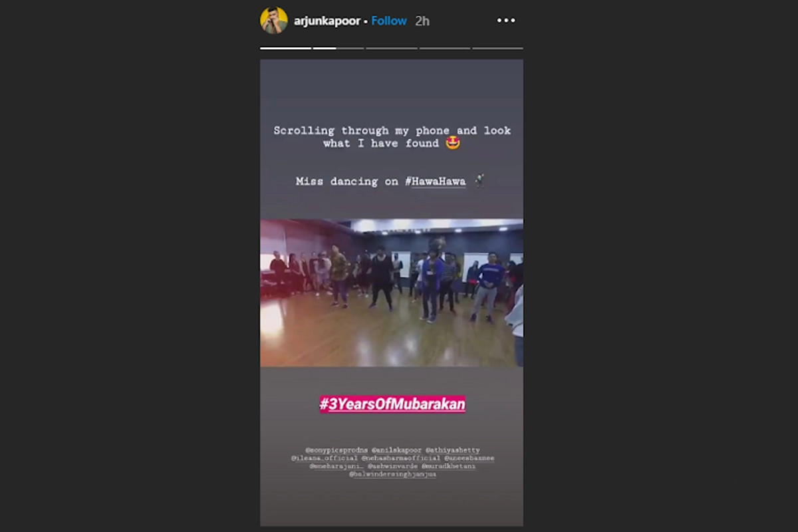Follow the arjunkapoor account
Viewport: 798px width, 532px height.
coord(389,21)
